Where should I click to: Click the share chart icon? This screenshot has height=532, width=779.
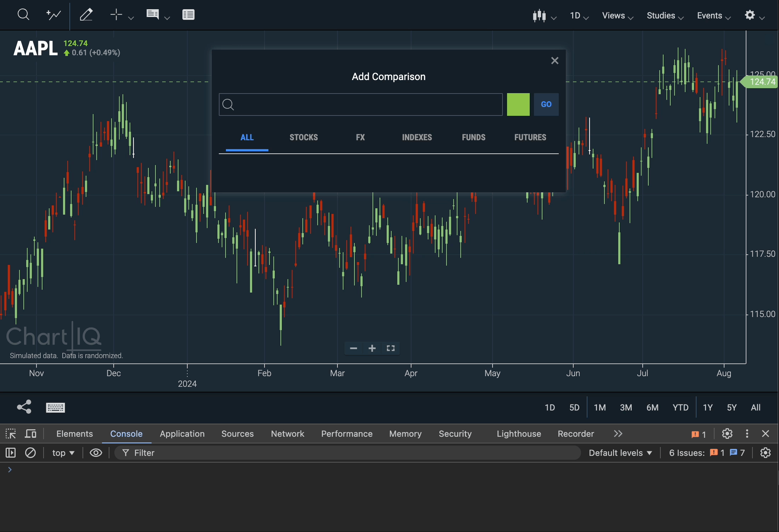[24, 407]
